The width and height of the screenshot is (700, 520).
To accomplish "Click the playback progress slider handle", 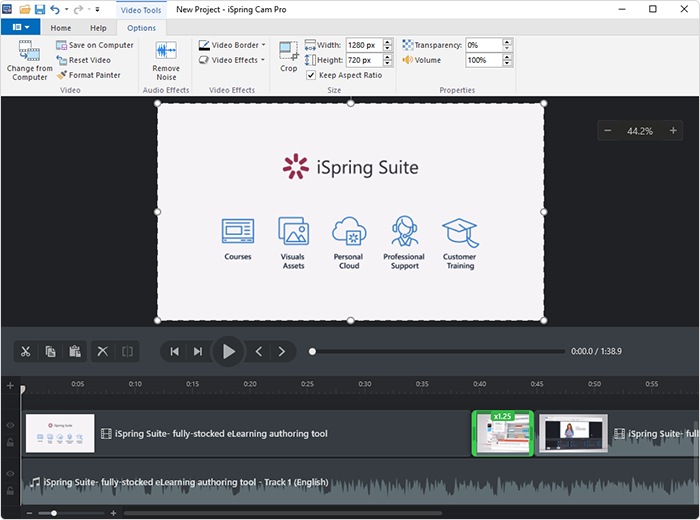I will click(312, 352).
